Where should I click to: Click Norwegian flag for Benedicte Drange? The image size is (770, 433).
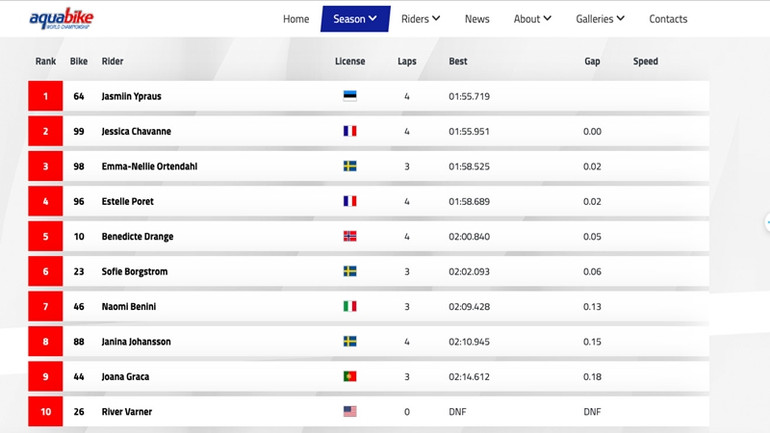tap(350, 237)
